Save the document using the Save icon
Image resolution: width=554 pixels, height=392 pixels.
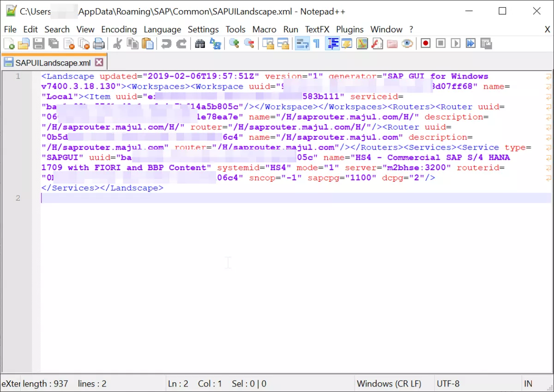coord(39,44)
